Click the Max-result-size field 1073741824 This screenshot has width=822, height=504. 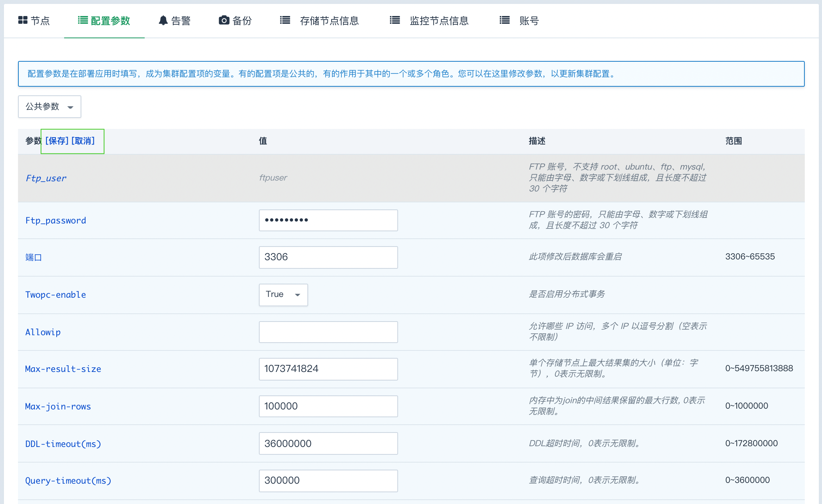click(328, 369)
